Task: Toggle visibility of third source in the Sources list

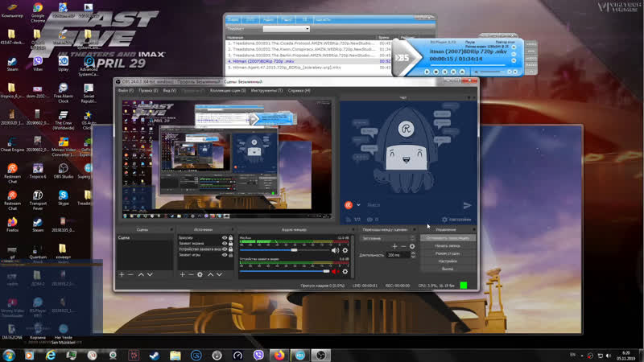Action: 225,249
